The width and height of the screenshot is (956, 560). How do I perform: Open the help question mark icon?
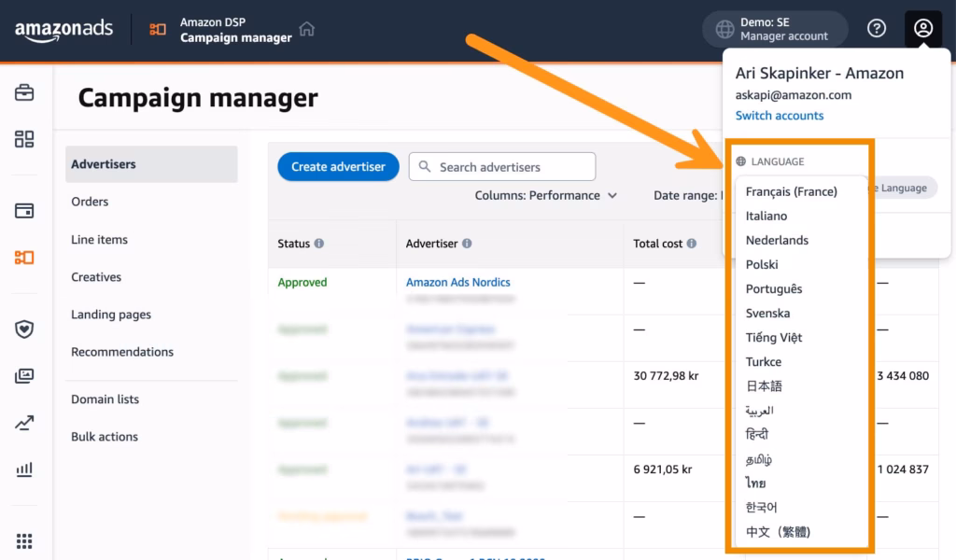click(x=877, y=28)
